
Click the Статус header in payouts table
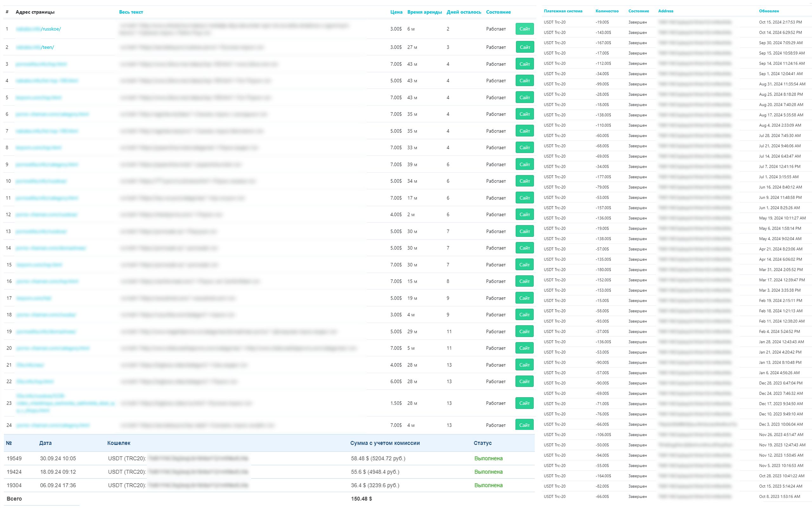tap(482, 443)
